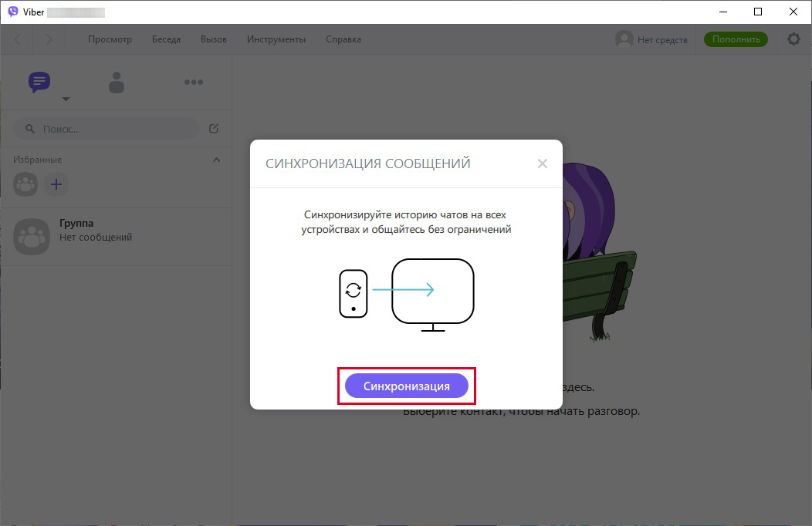Click the account profile icon near Нет средств
Viewport: 812px width, 526px height.
click(622, 39)
